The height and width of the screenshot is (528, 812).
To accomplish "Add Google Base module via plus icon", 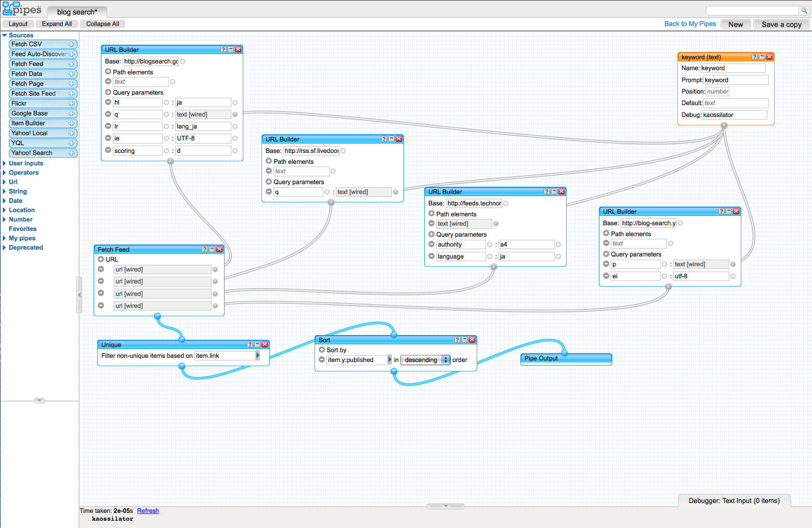I will tap(72, 113).
